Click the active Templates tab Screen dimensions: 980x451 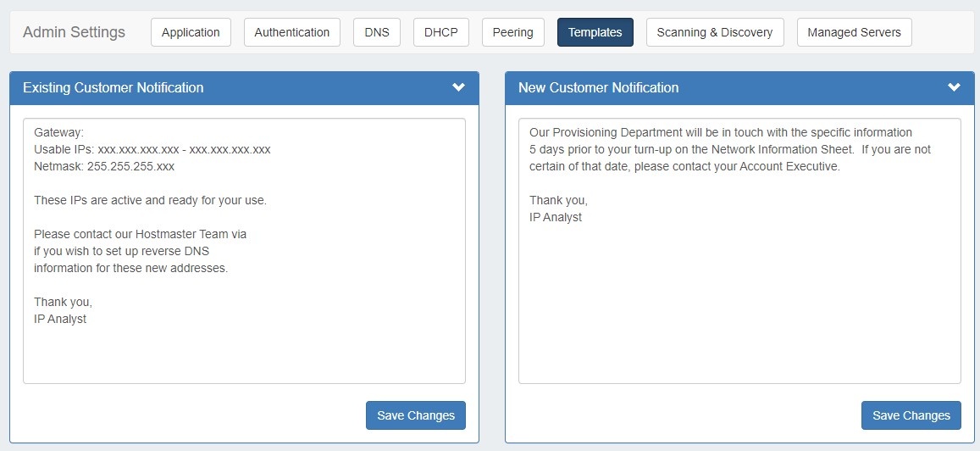(595, 32)
